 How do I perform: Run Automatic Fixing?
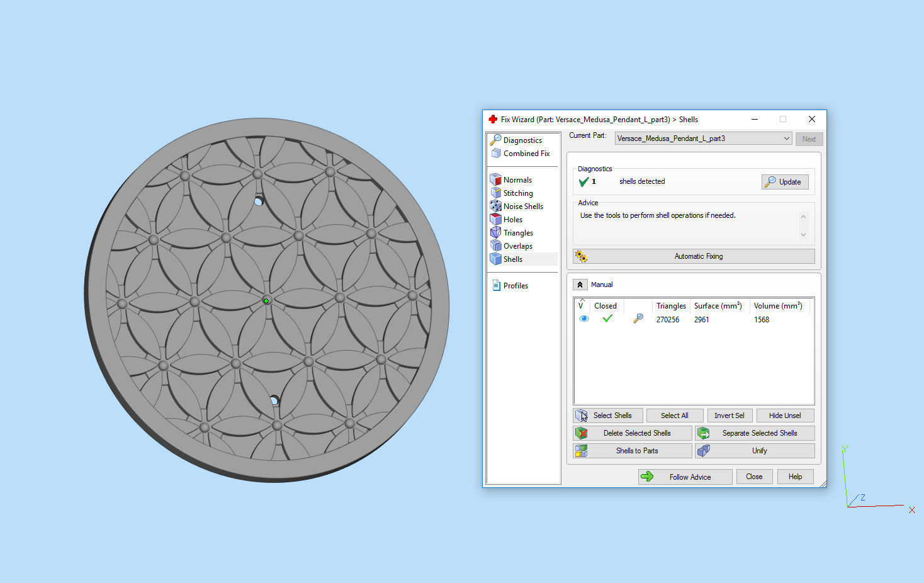(694, 256)
